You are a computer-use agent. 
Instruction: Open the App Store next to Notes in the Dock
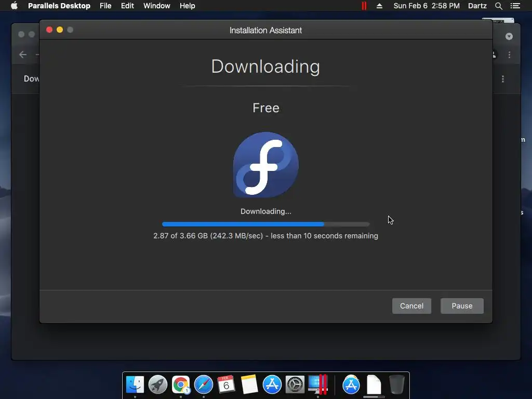tap(272, 385)
